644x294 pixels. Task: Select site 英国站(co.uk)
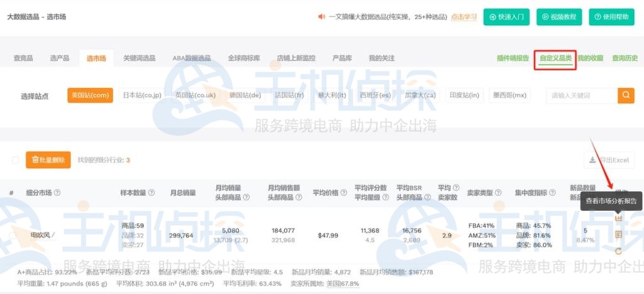click(x=196, y=96)
